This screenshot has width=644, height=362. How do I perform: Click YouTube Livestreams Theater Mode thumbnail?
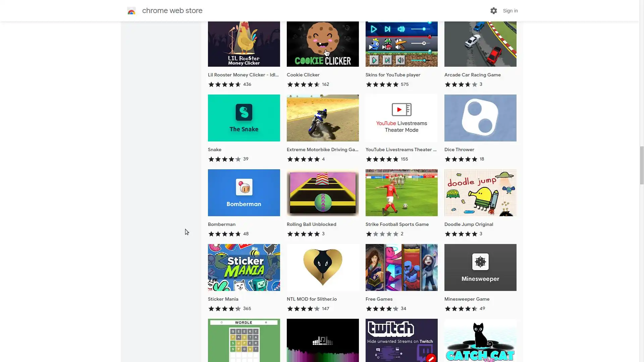coord(401,118)
